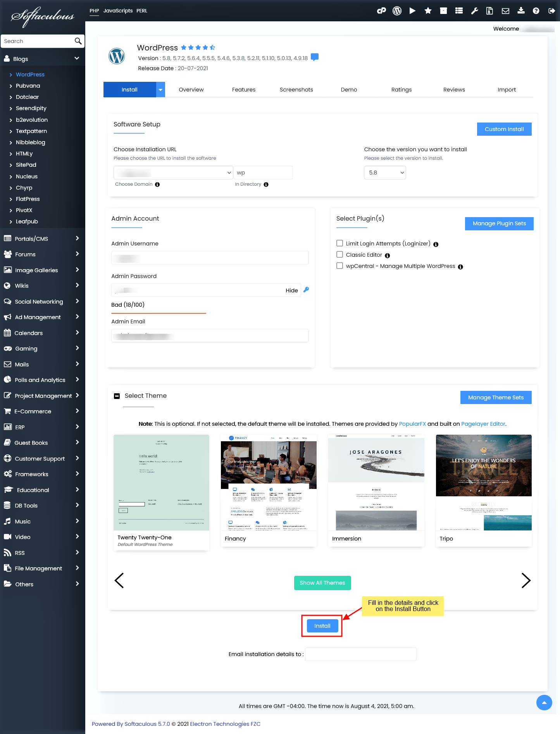The image size is (560, 734).
Task: Open the Demo tab
Action: pos(349,90)
